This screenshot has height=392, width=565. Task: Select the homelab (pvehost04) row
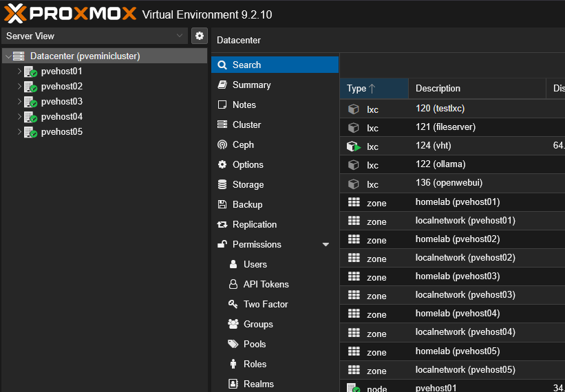[x=452, y=314]
